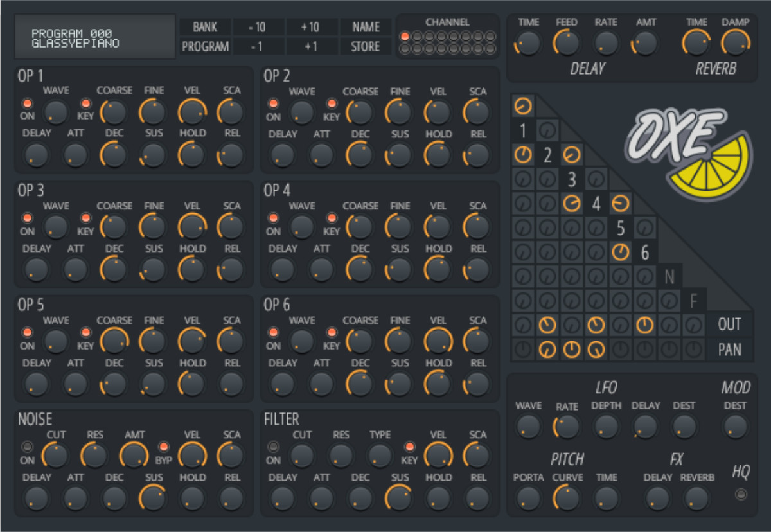Adjust DELAY AMT knob

tap(646, 44)
